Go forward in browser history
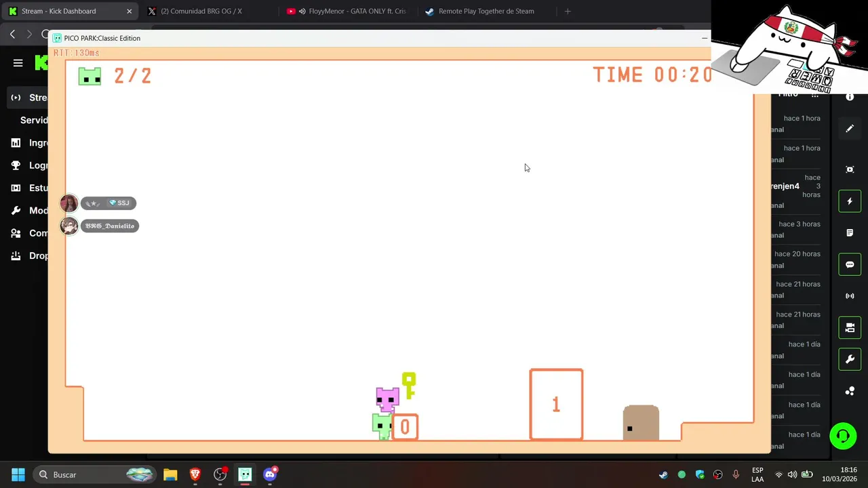This screenshot has width=868, height=488. click(29, 34)
